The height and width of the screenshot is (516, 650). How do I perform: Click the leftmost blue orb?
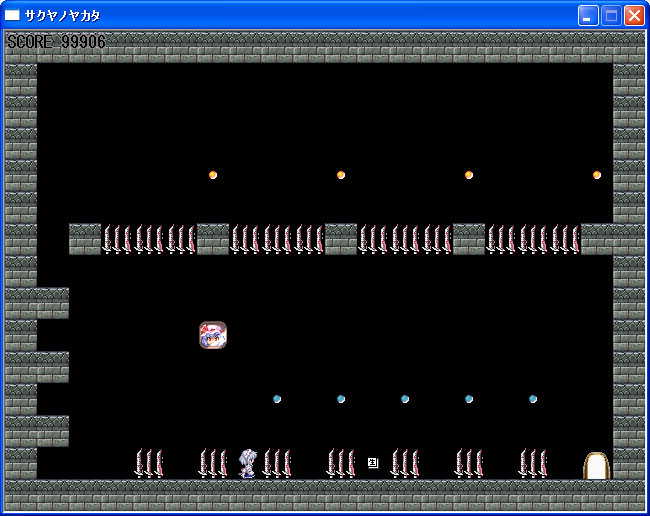click(x=277, y=399)
